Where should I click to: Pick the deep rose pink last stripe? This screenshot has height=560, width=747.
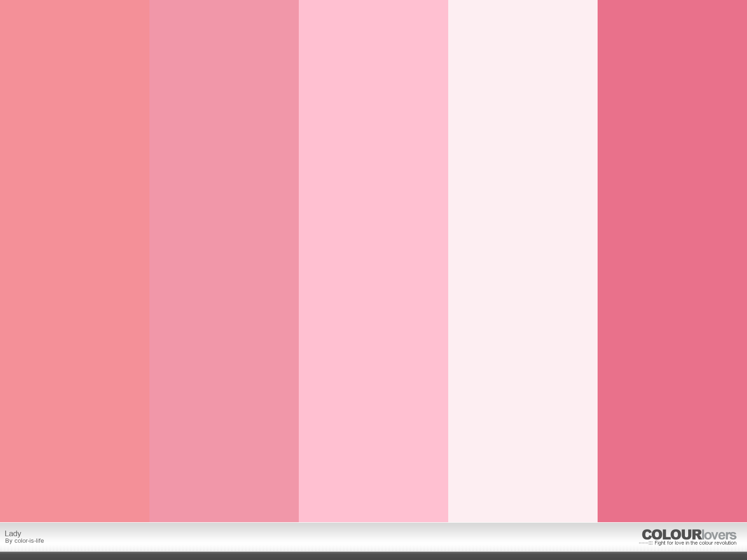pos(672,261)
